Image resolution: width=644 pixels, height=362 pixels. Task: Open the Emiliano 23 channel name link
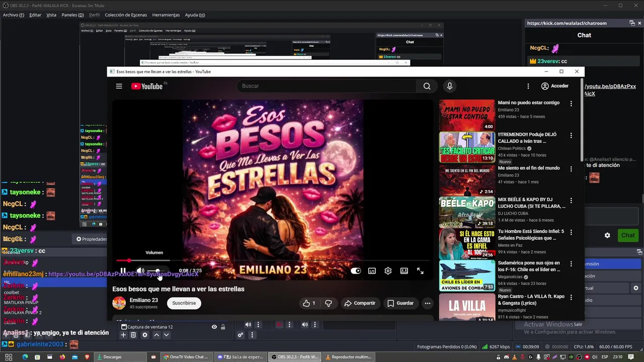(x=144, y=300)
